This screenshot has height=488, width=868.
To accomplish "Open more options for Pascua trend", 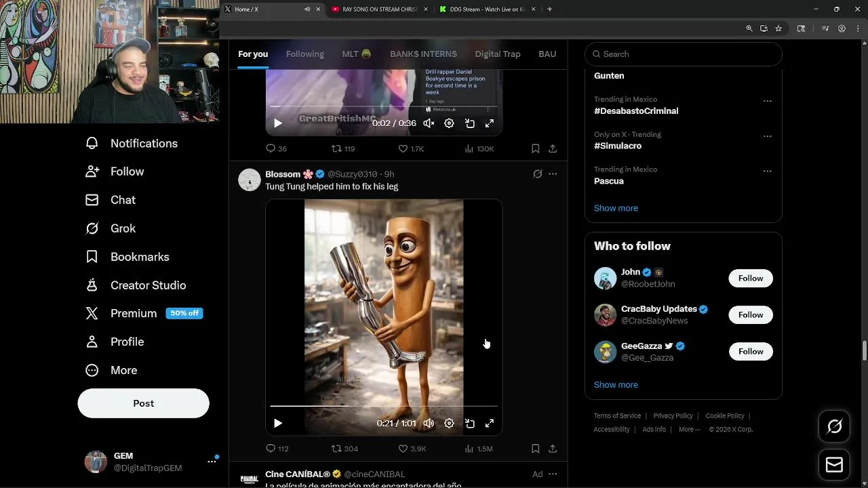I will [767, 171].
